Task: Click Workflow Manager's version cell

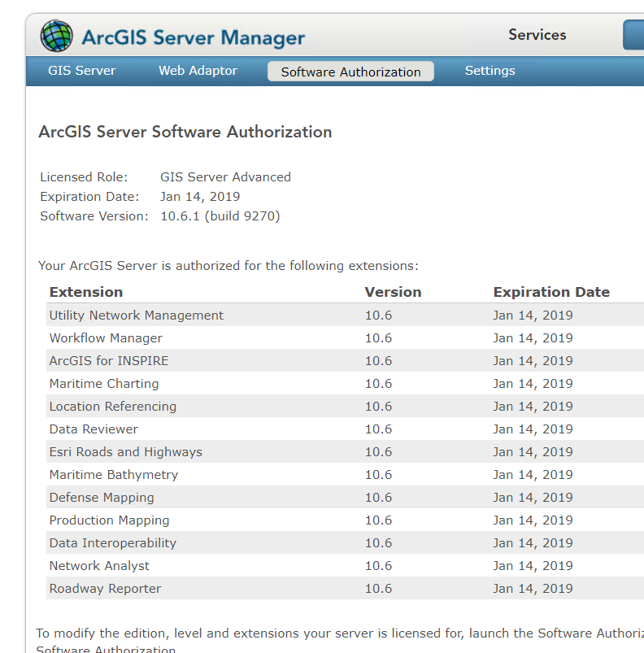Action: point(378,338)
